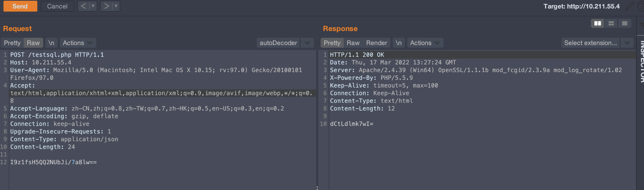This screenshot has width=644, height=190.
Task: Cancel the current request
Action: (57, 6)
